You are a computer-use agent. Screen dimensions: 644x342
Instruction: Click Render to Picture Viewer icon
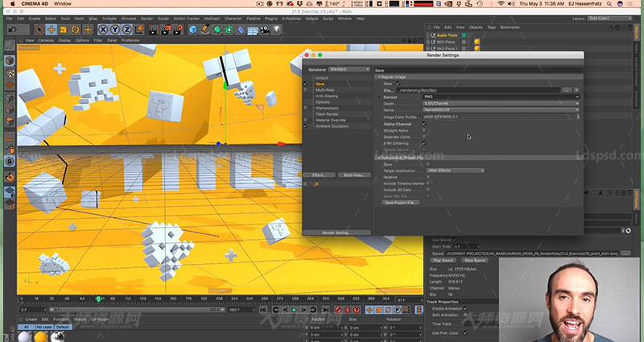pos(166,30)
